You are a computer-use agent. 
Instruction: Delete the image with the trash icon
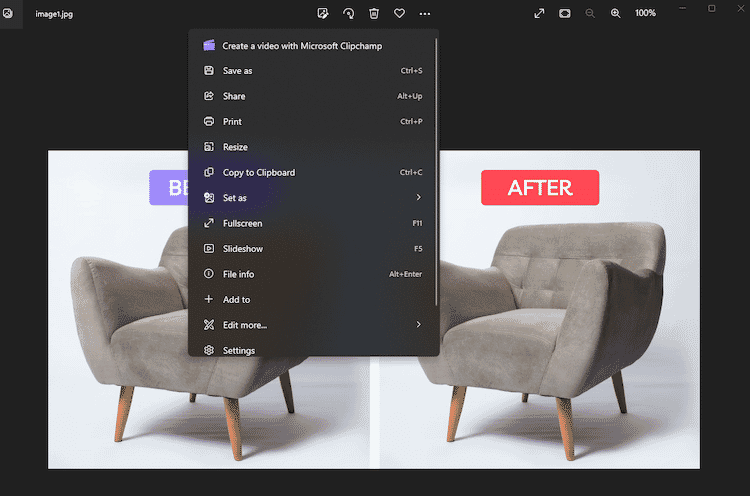click(x=374, y=13)
